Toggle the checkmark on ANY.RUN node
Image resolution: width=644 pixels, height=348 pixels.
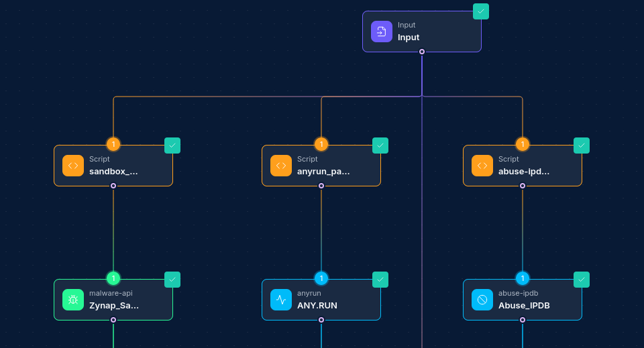pyautogui.click(x=380, y=280)
